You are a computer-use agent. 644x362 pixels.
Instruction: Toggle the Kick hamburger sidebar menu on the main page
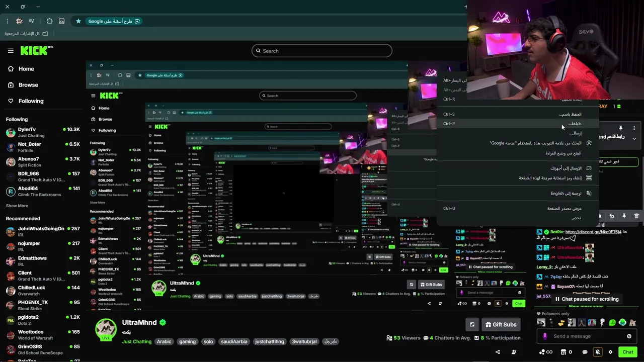11,51
